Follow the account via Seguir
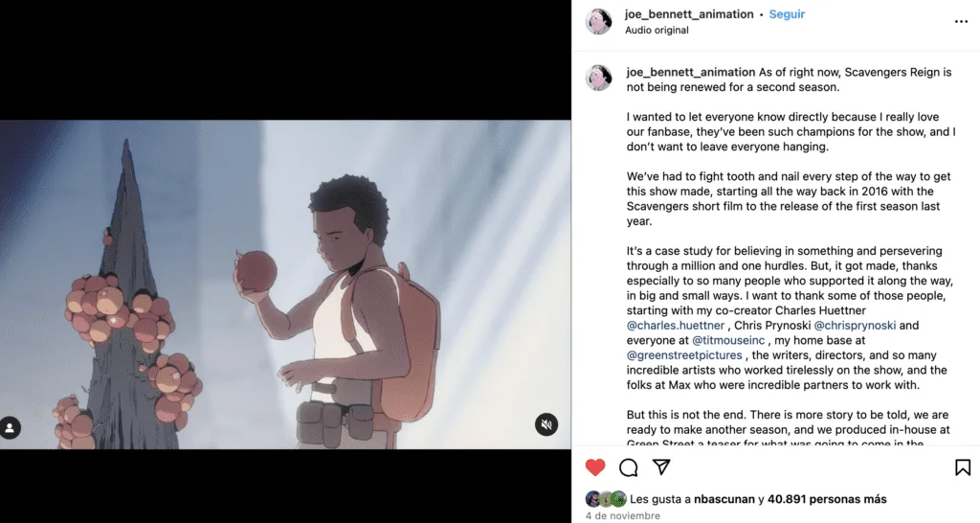 point(787,14)
